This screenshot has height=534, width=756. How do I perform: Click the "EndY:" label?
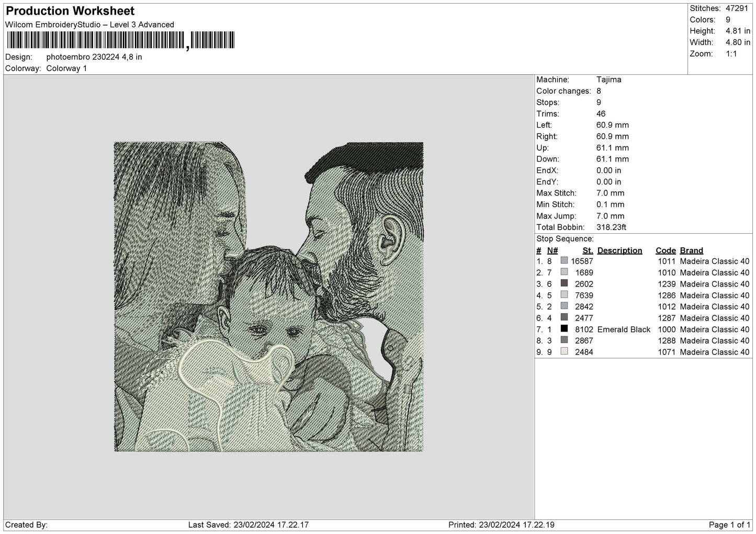point(547,182)
